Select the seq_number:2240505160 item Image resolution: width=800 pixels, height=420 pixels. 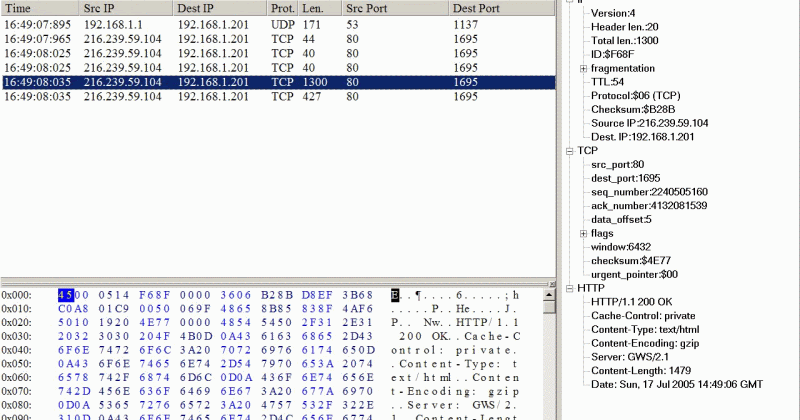tap(649, 192)
